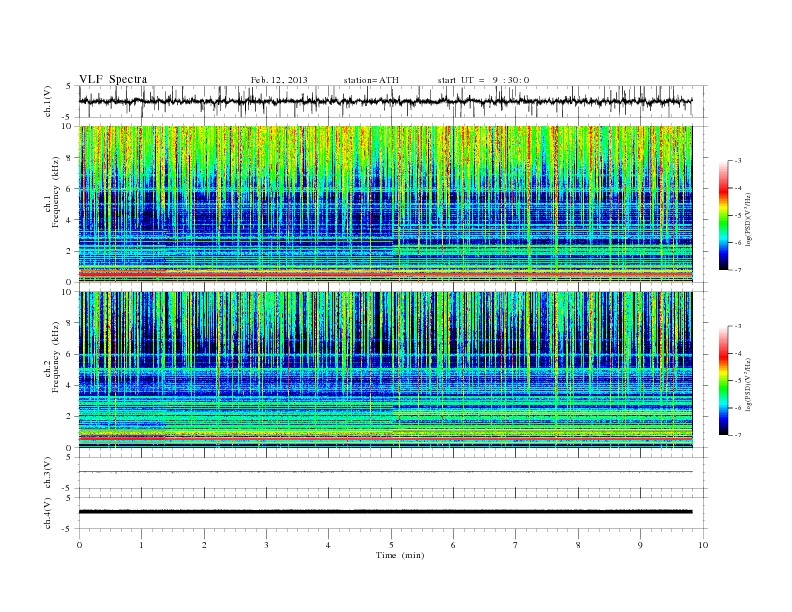
Task: Click the "2" tick on ch.2 frequency axis
Action: 69,417
